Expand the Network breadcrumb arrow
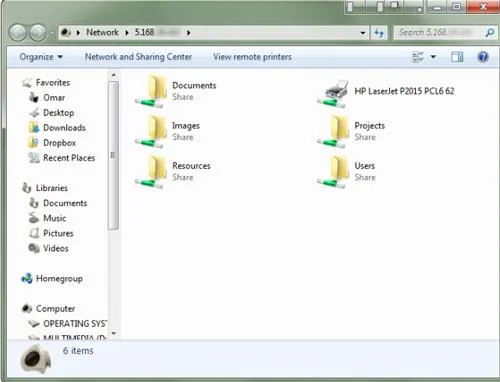 coord(127,33)
